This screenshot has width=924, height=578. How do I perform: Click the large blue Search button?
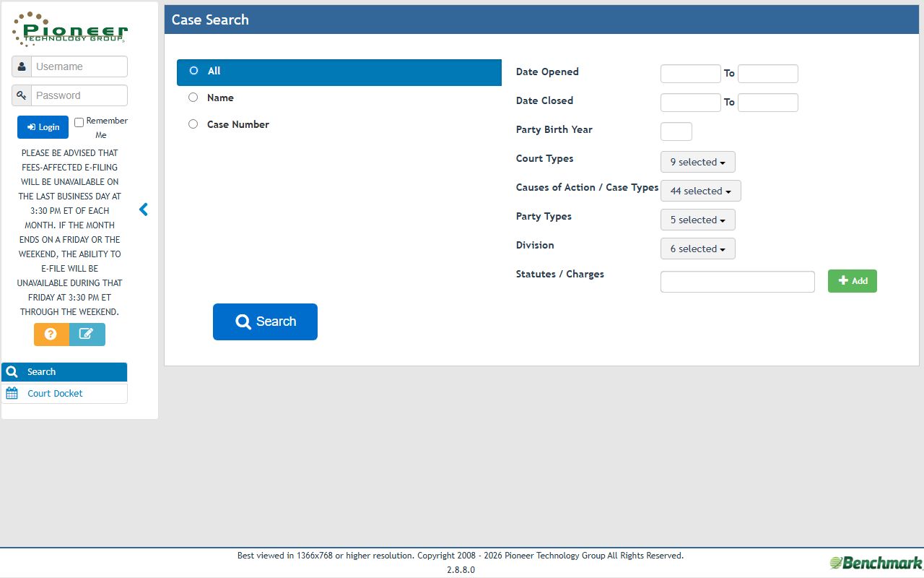tap(265, 322)
